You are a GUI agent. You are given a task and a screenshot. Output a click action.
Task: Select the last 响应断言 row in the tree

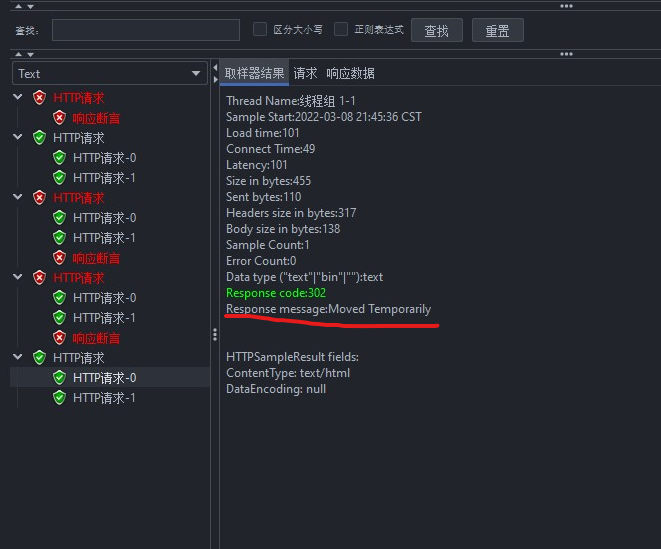(x=96, y=338)
